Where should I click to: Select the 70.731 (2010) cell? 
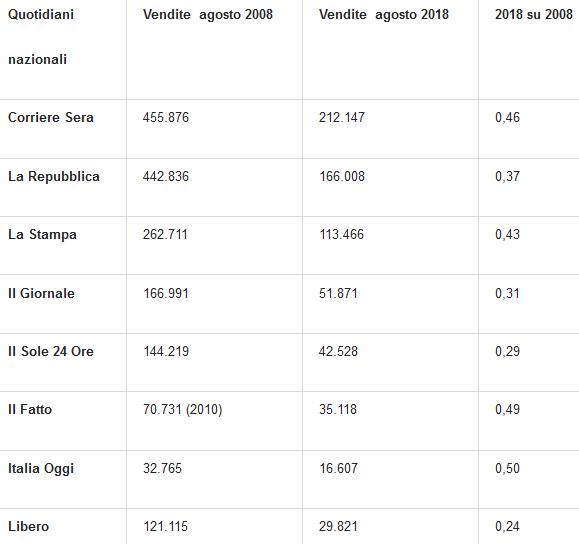pos(183,410)
